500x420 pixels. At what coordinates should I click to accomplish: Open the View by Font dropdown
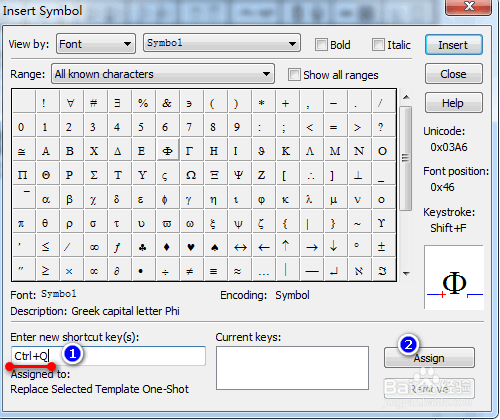tap(96, 44)
